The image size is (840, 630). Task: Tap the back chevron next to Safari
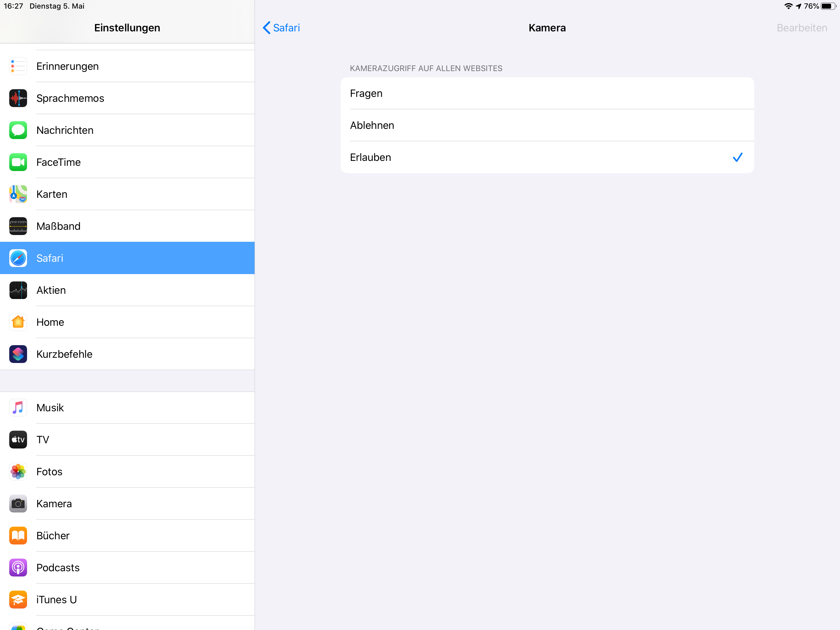267,28
